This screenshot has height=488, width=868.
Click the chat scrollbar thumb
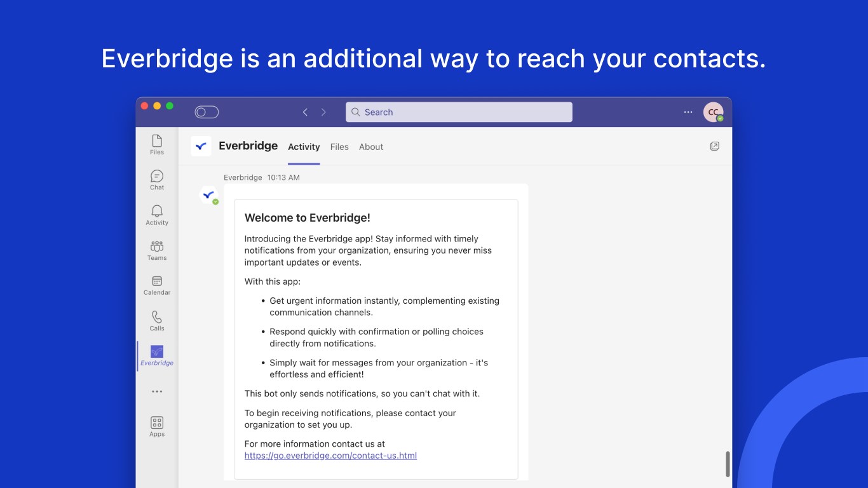click(x=728, y=464)
